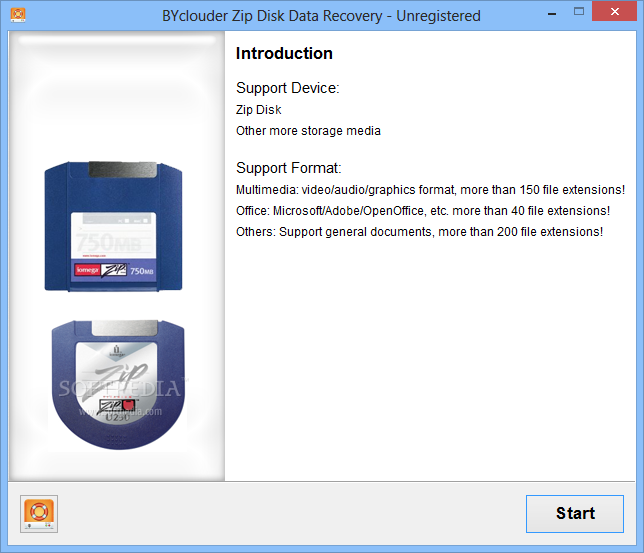Viewport: 644px width, 553px height.
Task: Click the app icon in title bar
Action: 18,15
